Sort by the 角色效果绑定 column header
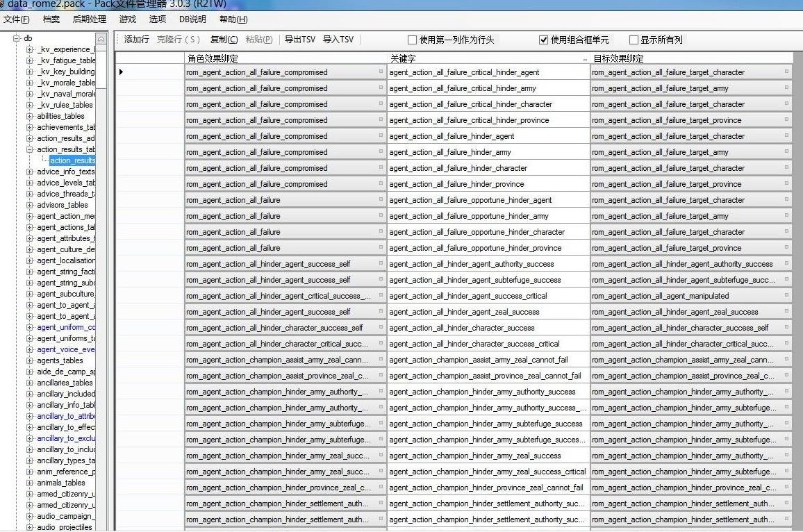The image size is (803, 532). [285, 58]
